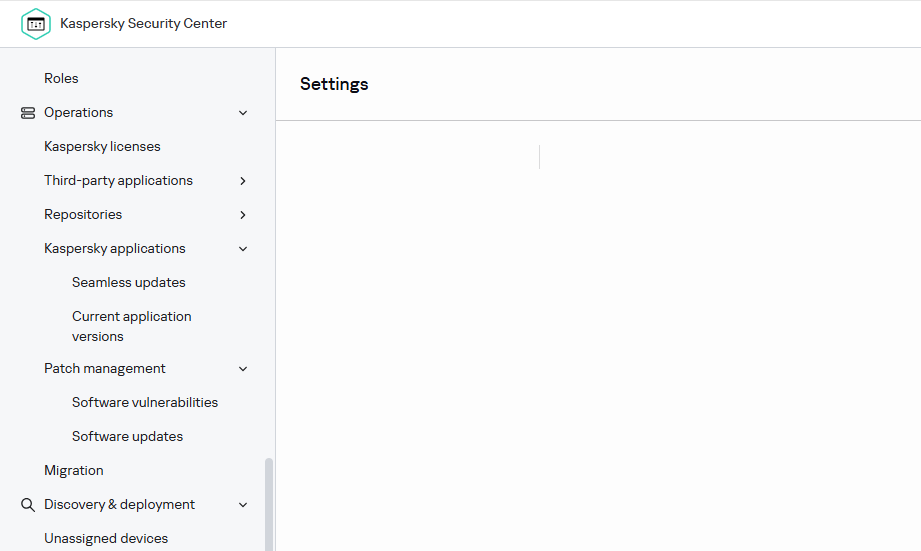The height and width of the screenshot is (551, 921).
Task: Collapse the Kaspersky applications chevron
Action: coord(243,249)
